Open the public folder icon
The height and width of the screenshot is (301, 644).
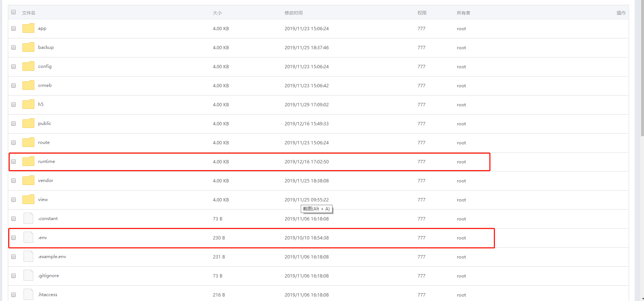tap(28, 123)
